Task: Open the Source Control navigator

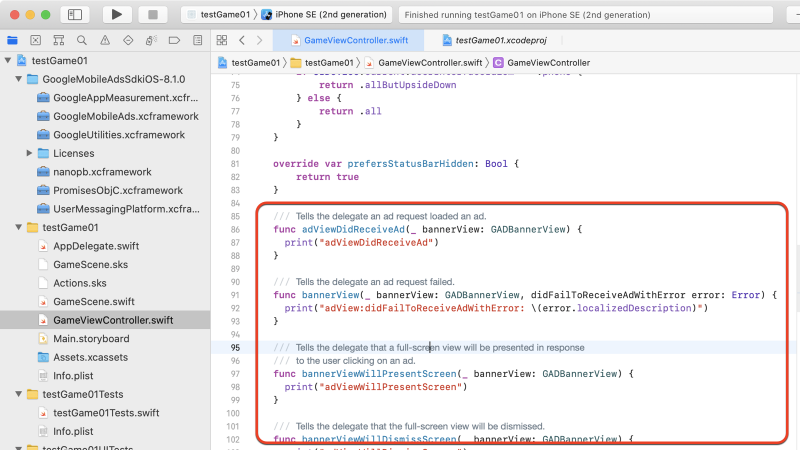Action: click(35, 40)
